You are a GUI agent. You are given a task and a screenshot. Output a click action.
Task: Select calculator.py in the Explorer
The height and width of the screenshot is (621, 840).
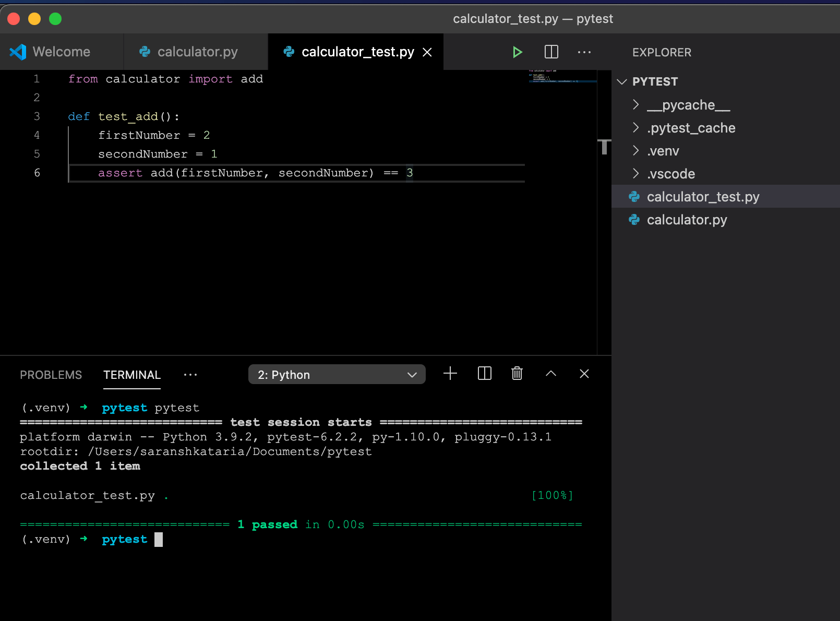(x=687, y=220)
